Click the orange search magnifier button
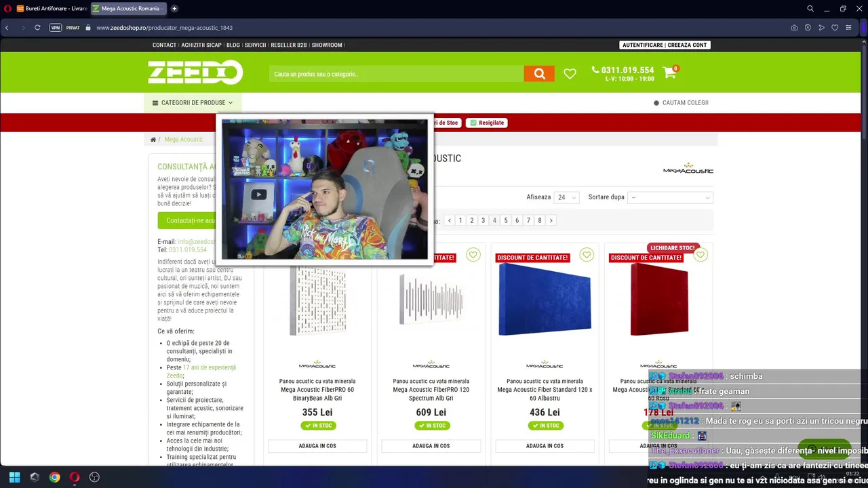 coord(539,74)
